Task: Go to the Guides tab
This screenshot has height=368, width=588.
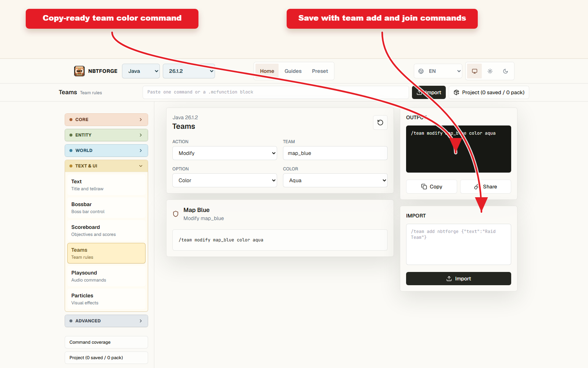Action: coord(293,71)
